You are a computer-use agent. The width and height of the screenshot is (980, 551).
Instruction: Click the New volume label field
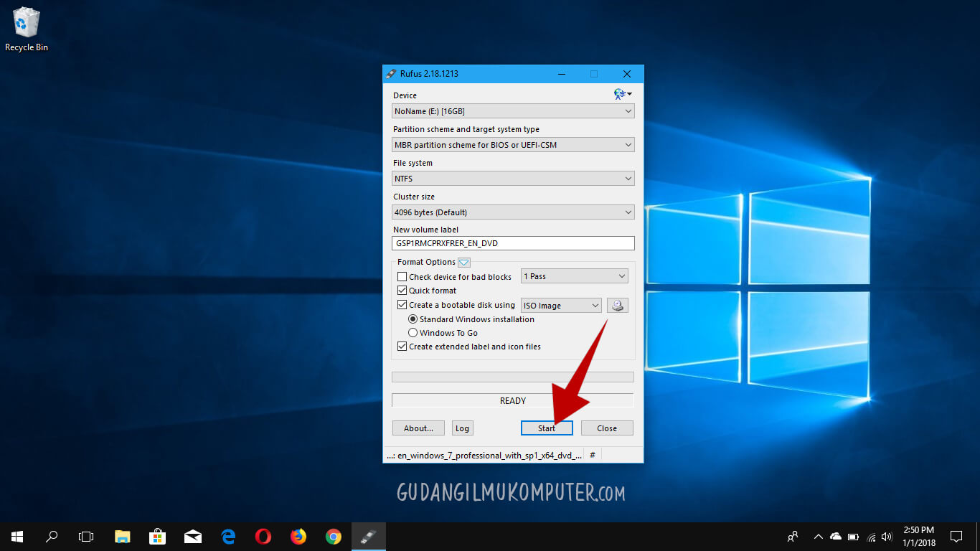click(x=514, y=243)
